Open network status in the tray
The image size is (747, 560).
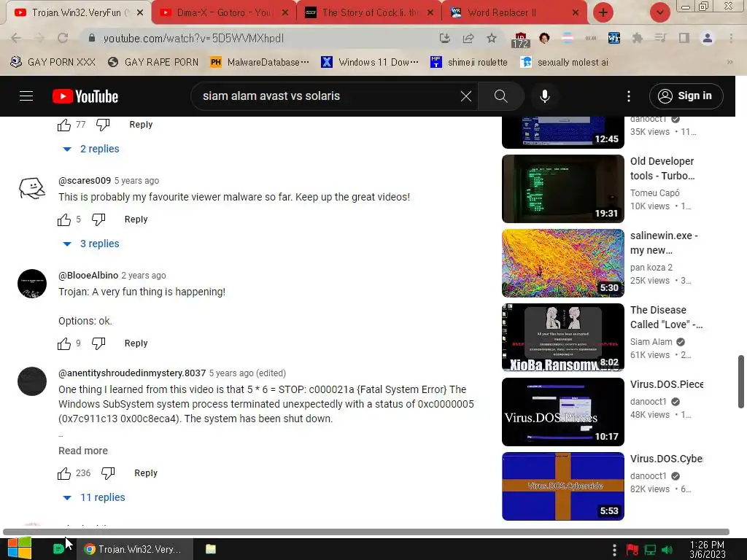(650, 550)
